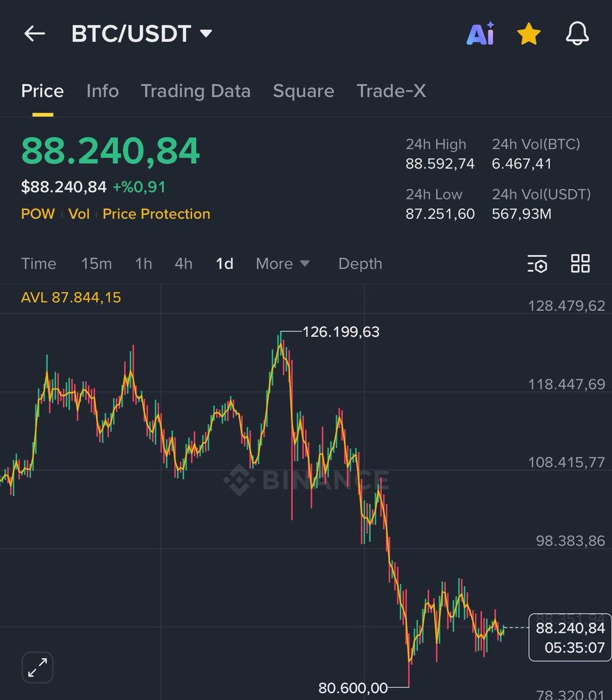The image size is (612, 700).
Task: Tap the POW tag link
Action: tap(37, 214)
